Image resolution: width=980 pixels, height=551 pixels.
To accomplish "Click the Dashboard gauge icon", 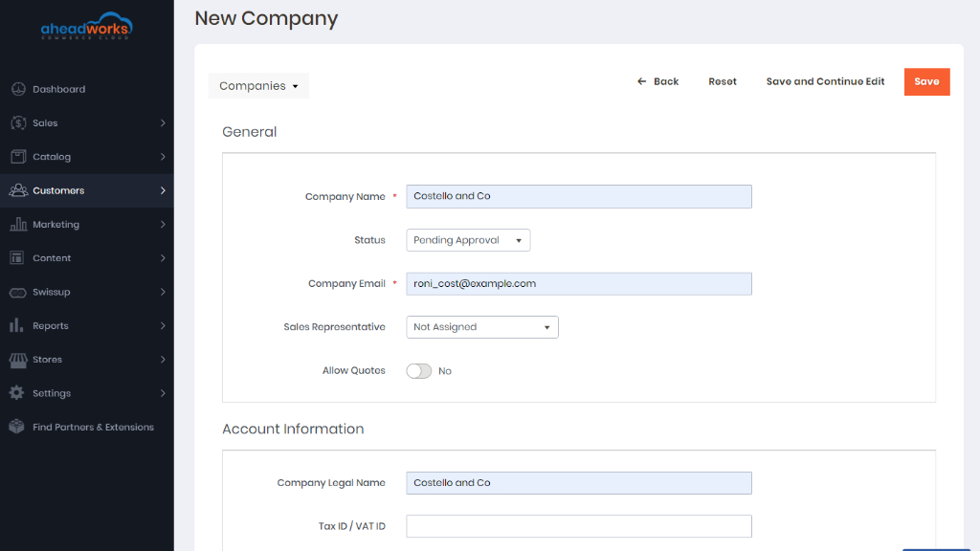I will point(18,89).
